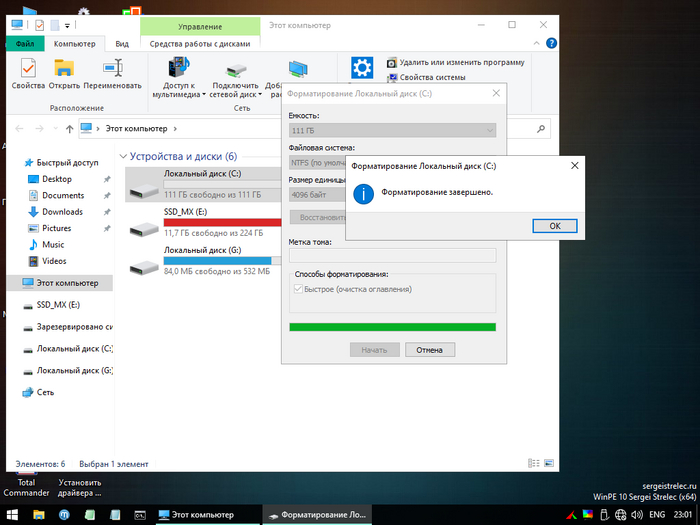The image size is (700, 525).
Task: Select Быстрый доступ in the navigation pane
Action: click(x=67, y=162)
